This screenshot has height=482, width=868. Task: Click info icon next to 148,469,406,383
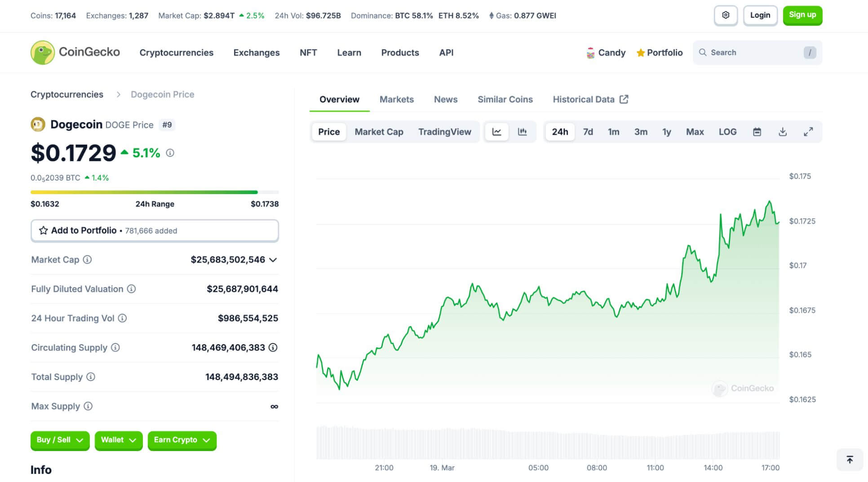point(273,347)
